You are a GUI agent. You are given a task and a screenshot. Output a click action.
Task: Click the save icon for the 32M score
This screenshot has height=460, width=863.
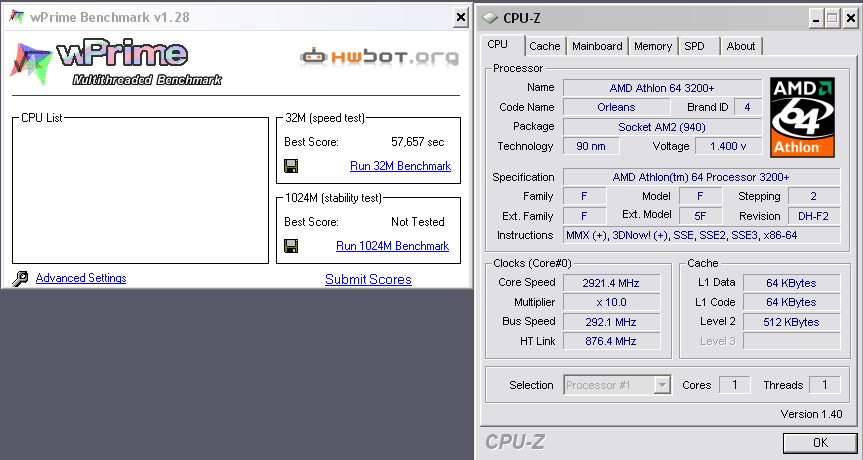pos(291,166)
